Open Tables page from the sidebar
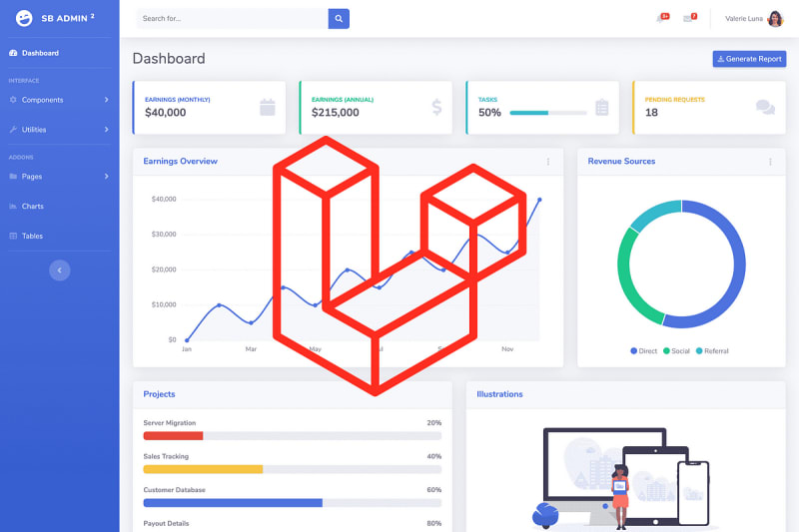Image resolution: width=799 pixels, height=532 pixels. pos(32,236)
